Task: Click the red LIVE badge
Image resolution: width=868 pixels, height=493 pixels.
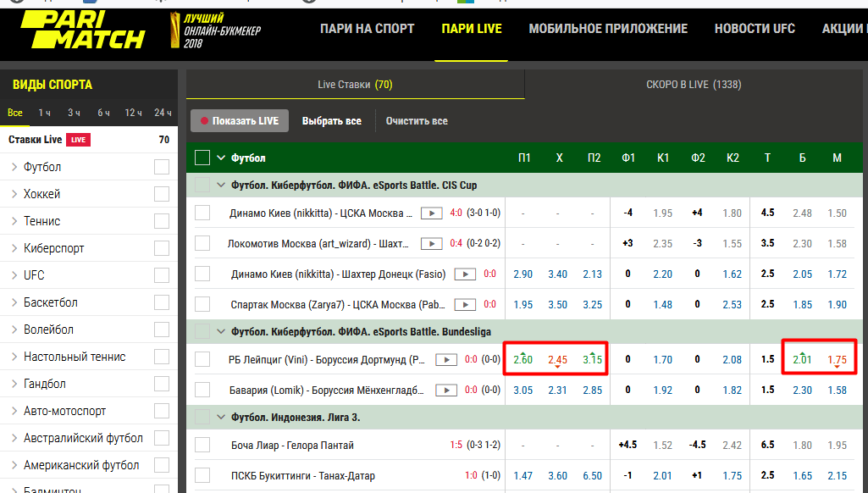Action: click(x=78, y=140)
